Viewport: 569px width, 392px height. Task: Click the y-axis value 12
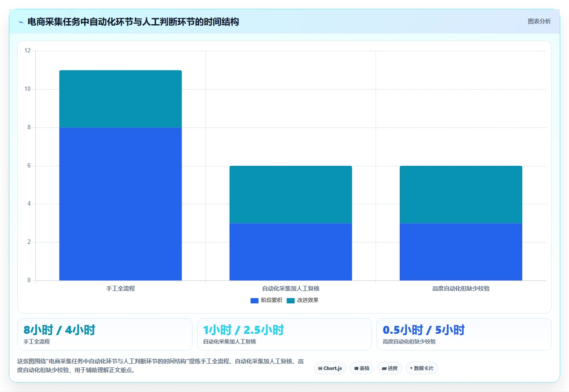pyautogui.click(x=27, y=51)
